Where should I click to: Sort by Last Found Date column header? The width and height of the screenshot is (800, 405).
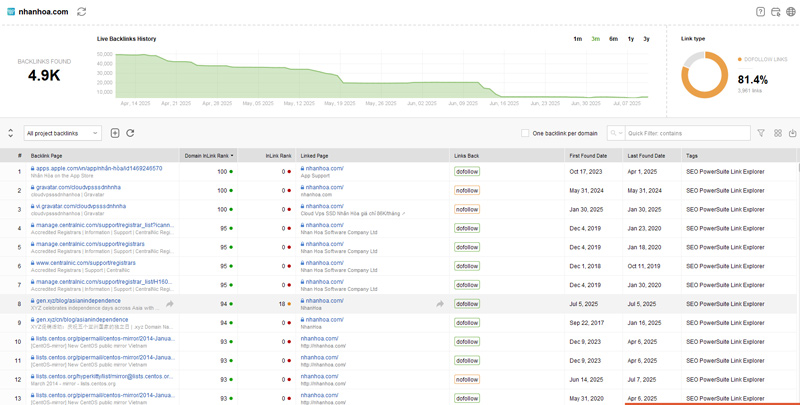click(x=652, y=156)
